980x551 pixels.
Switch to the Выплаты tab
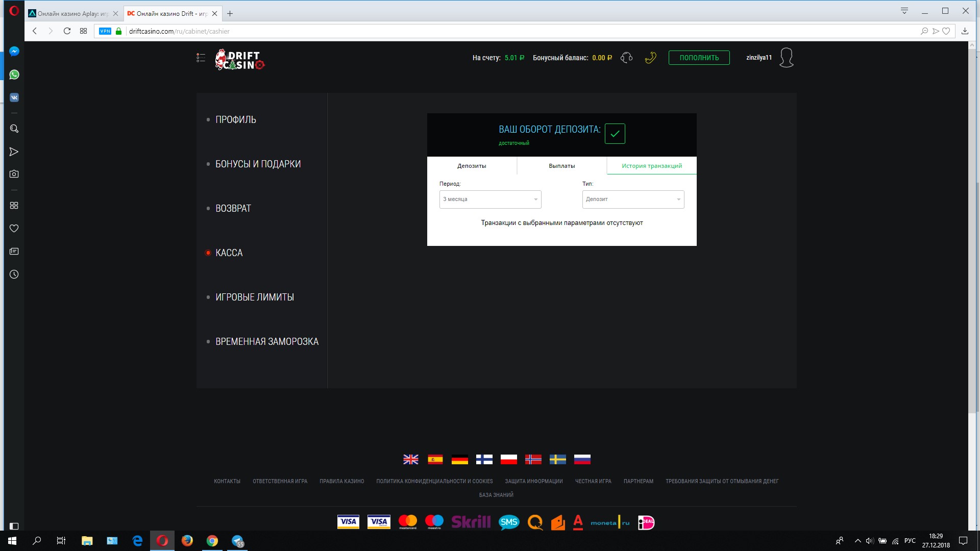pyautogui.click(x=561, y=166)
